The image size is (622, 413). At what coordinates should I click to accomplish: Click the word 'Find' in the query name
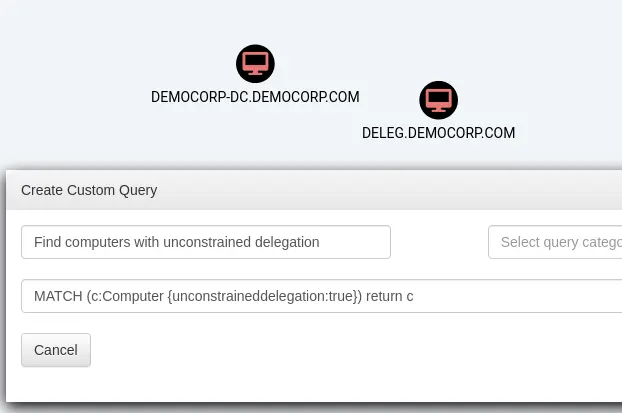pos(48,242)
